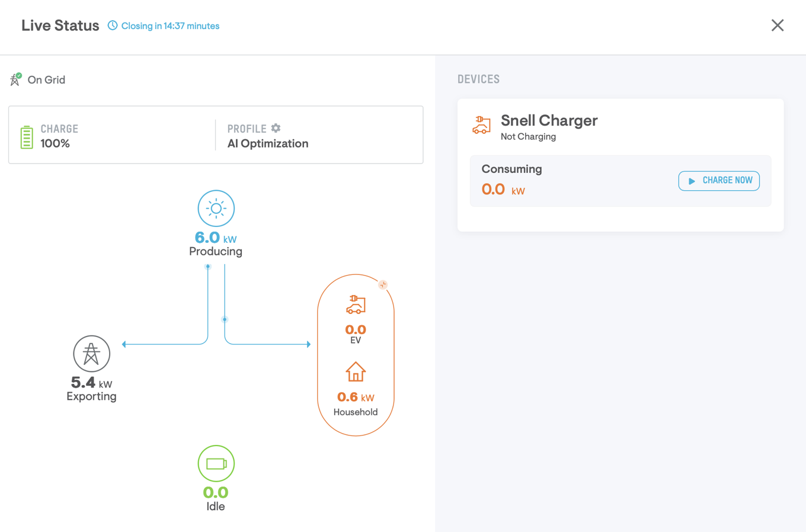Select the Snell Charger device name

(x=549, y=120)
